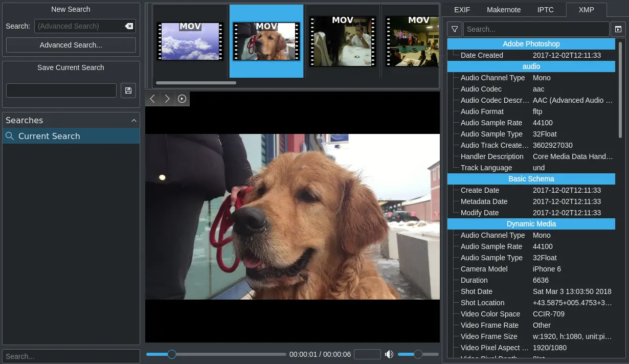This screenshot has height=364, width=629.
Task: Collapse the audio metadata section header
Action: click(x=531, y=66)
